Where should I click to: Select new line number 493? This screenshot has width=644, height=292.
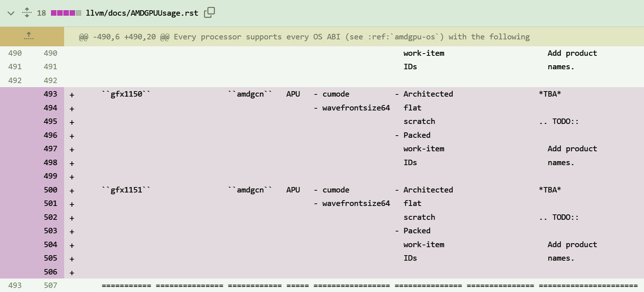(50, 94)
